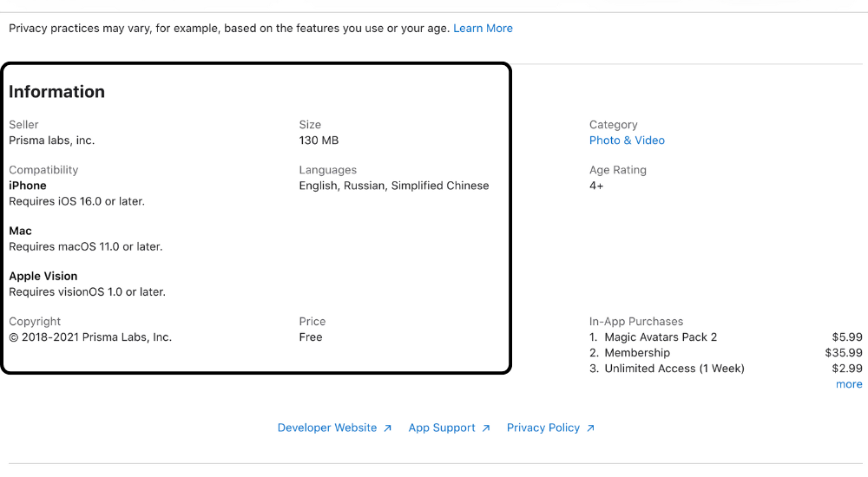Click the 2018-2021 Prisma Labs copyright text
Image resolution: width=868 pixels, height=477 pixels.
click(x=90, y=337)
